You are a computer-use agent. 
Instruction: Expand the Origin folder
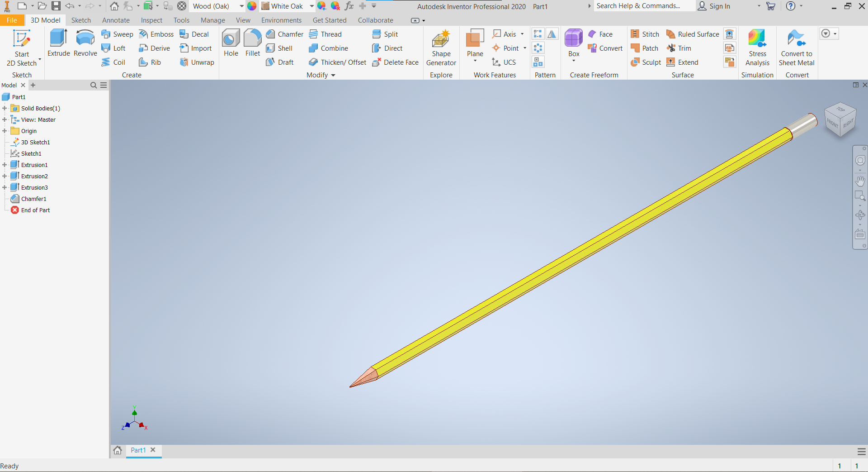5,131
